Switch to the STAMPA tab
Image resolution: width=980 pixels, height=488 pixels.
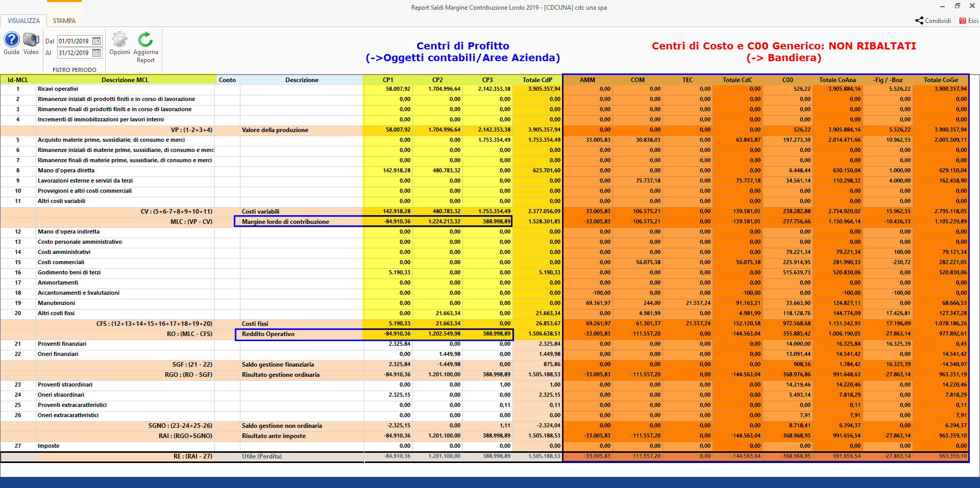pos(64,21)
